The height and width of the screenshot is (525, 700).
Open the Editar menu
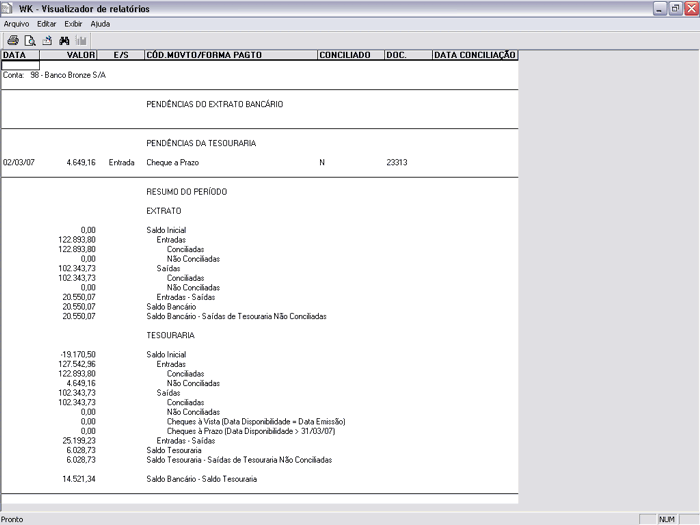click(x=46, y=23)
